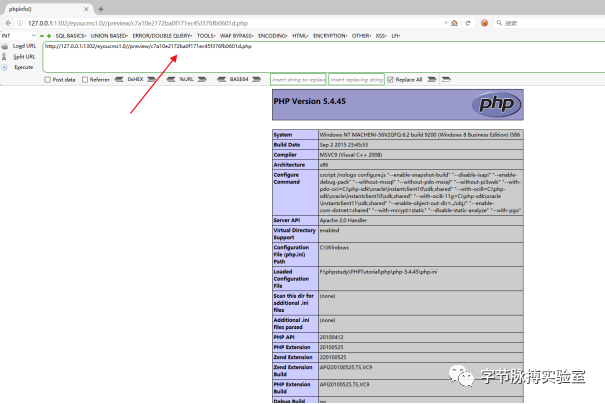Click left arrow beside 0xHEX
This screenshot has height=404, width=605.
[x=119, y=79]
